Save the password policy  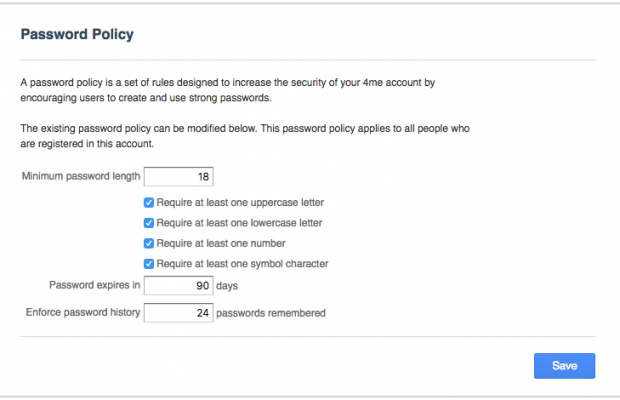[564, 366]
